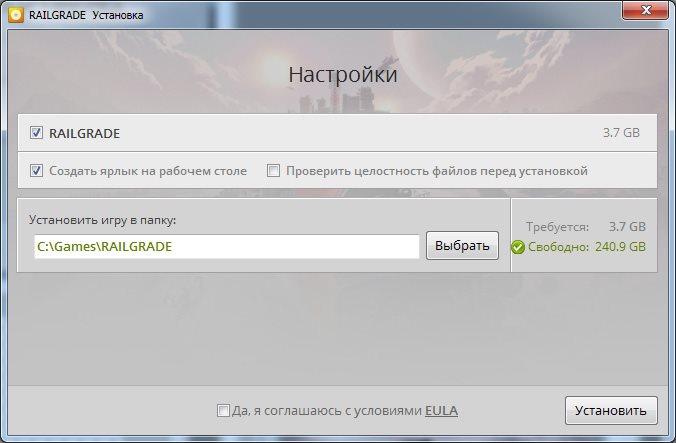Click the "Настройки" heading text

tap(343, 75)
